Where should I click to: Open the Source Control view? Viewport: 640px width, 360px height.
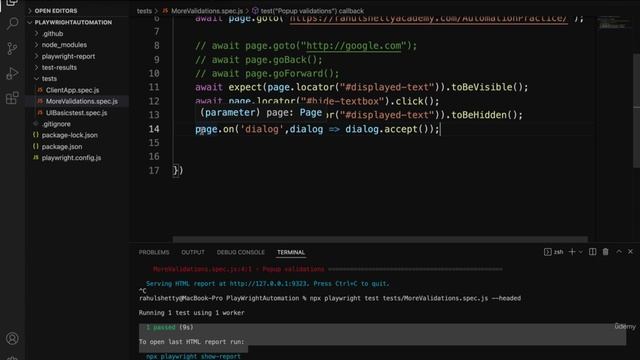(12, 49)
